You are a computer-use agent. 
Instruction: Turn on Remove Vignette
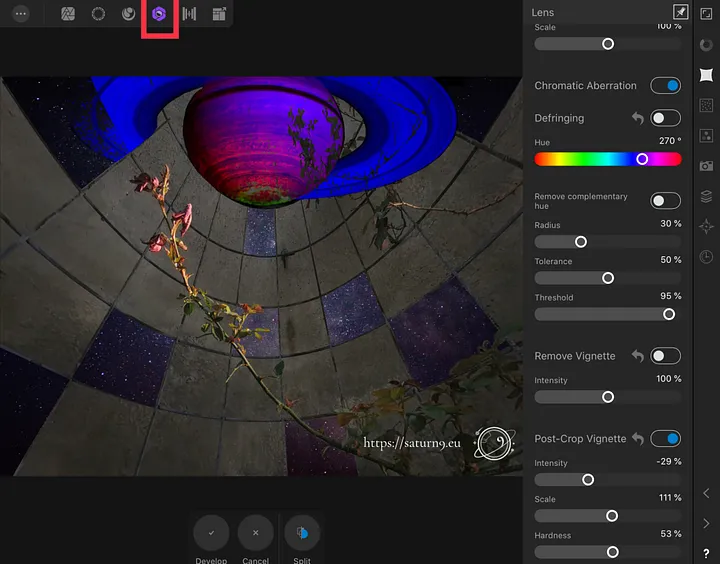[x=665, y=356]
